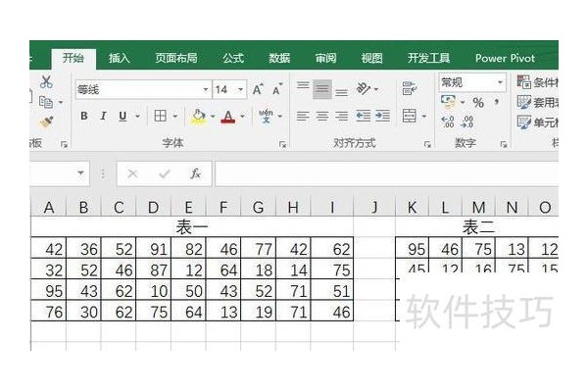Click Merge and Center icon
588x392 pixels.
tap(409, 116)
